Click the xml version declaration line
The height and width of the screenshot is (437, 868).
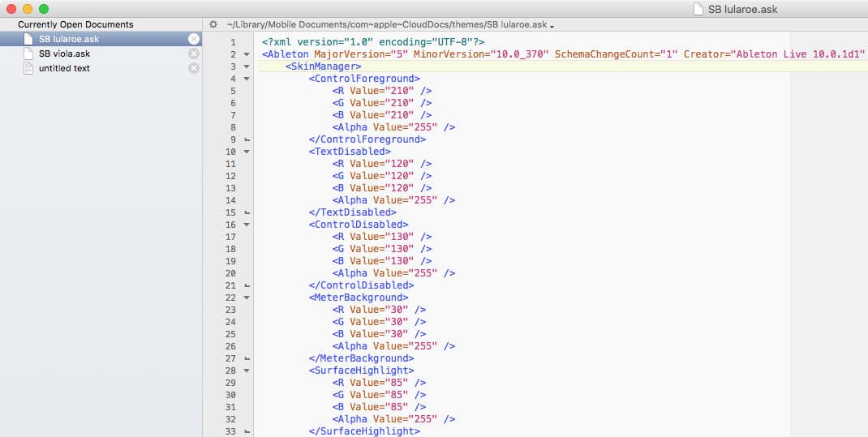(373, 42)
